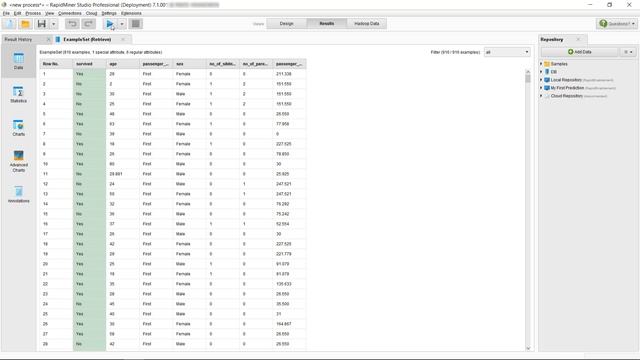The image size is (640, 360).
Task: Expand the Local Repository node
Action: [541, 80]
